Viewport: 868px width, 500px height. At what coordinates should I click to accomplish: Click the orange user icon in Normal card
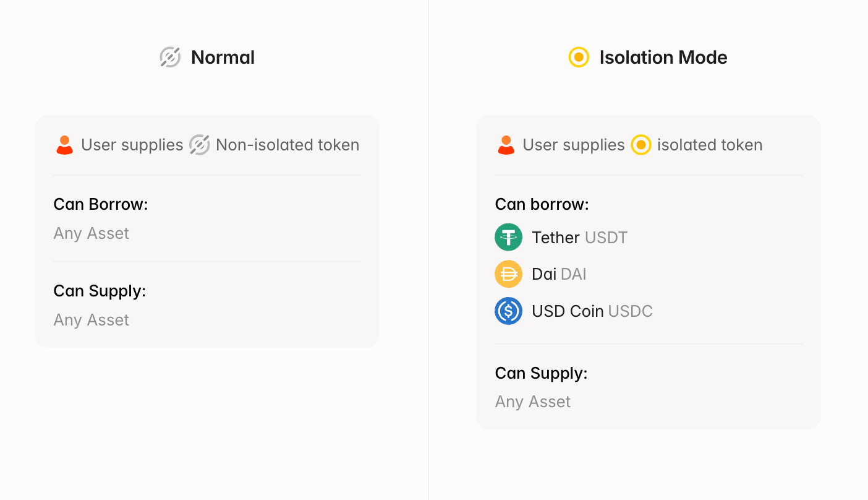point(64,145)
